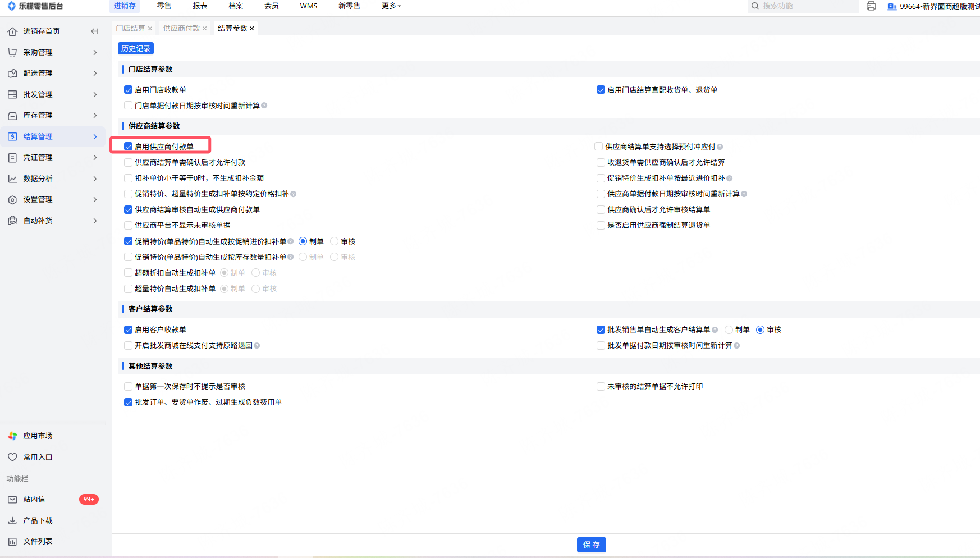The image size is (980, 558).
Task: Click help icon beside 开启批发商城在线支付支持原路退回
Action: tap(257, 346)
